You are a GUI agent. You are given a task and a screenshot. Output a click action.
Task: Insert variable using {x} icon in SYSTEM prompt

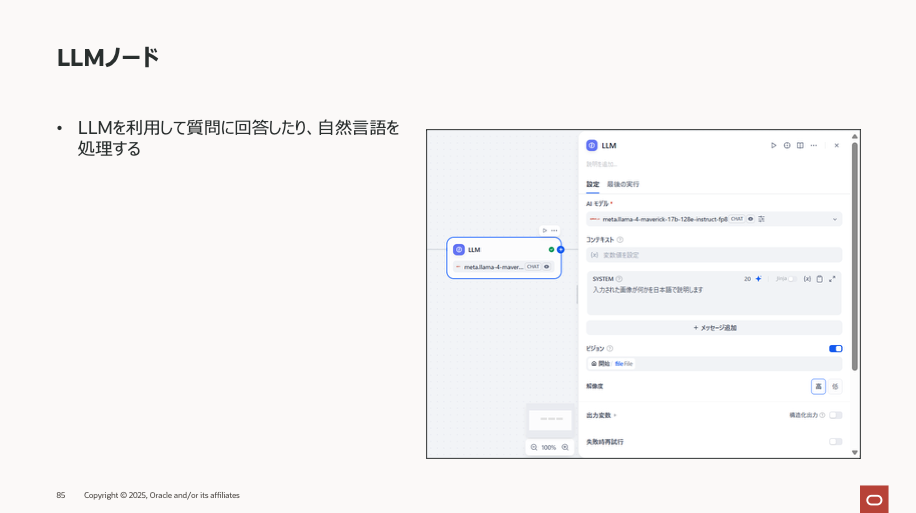[807, 279]
